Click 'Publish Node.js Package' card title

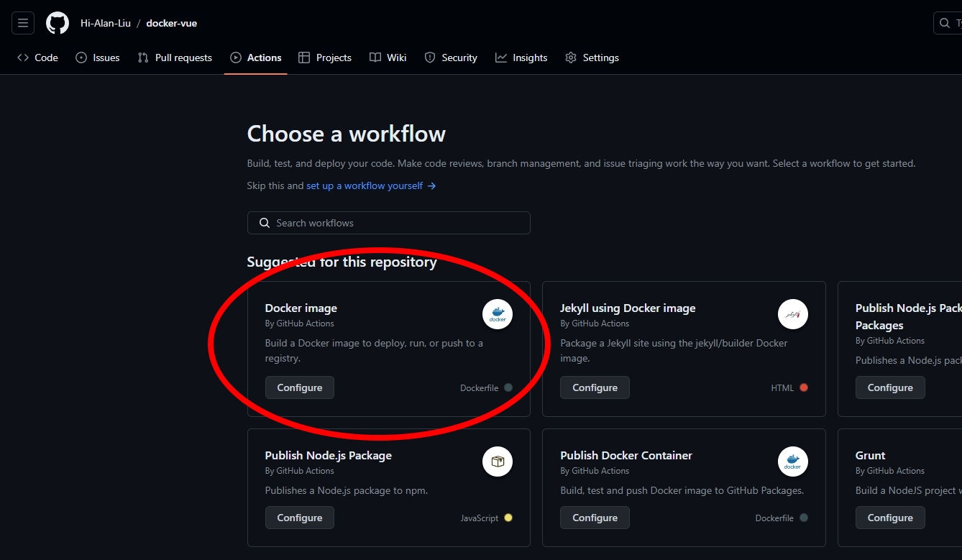point(328,455)
